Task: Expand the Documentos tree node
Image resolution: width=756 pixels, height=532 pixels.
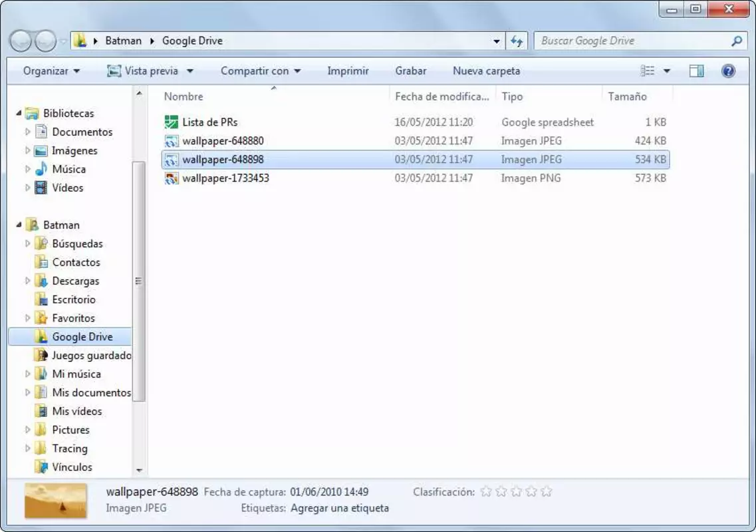Action: click(27, 132)
